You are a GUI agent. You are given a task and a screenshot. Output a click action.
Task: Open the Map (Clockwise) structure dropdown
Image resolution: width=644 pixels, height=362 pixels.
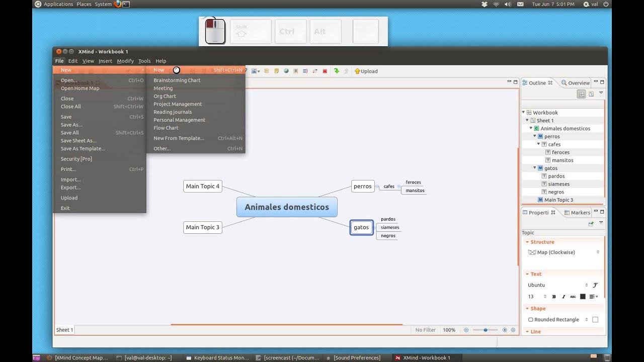click(x=563, y=252)
